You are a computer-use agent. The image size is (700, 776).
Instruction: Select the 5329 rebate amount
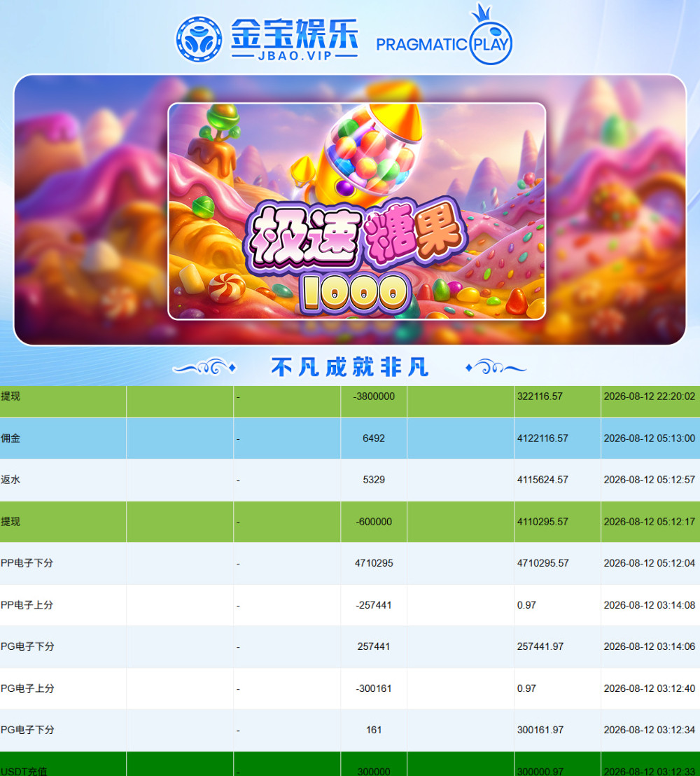point(374,480)
